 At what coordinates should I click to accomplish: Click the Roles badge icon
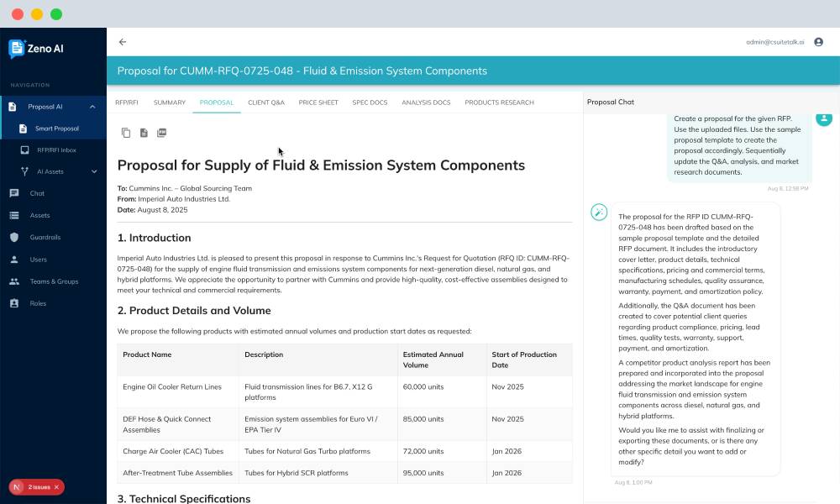coord(14,303)
